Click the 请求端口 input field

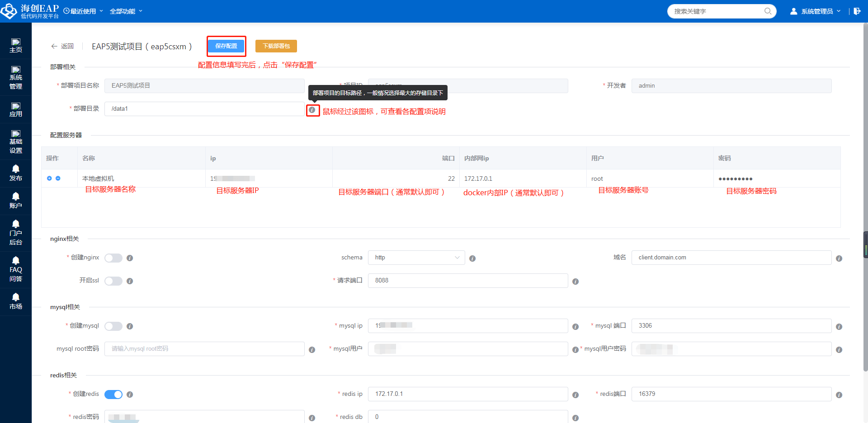pyautogui.click(x=467, y=281)
